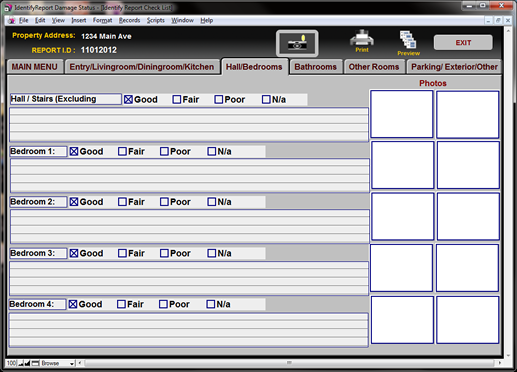Viewport: 517px width, 372px height.
Task: Click the zoom out icon in status bar
Action: click(x=21, y=363)
